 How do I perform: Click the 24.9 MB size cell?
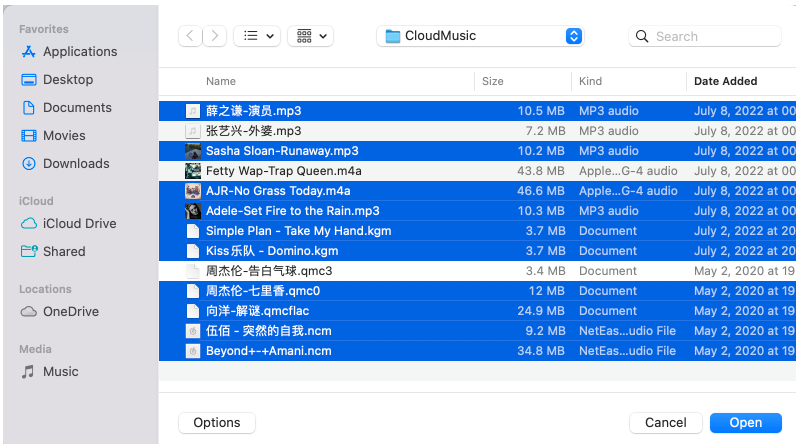pyautogui.click(x=541, y=311)
